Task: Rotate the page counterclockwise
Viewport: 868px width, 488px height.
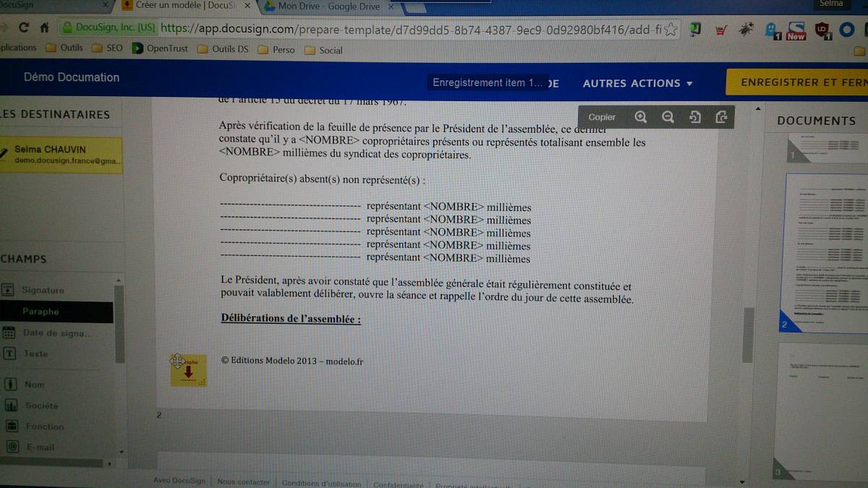Action: 694,117
